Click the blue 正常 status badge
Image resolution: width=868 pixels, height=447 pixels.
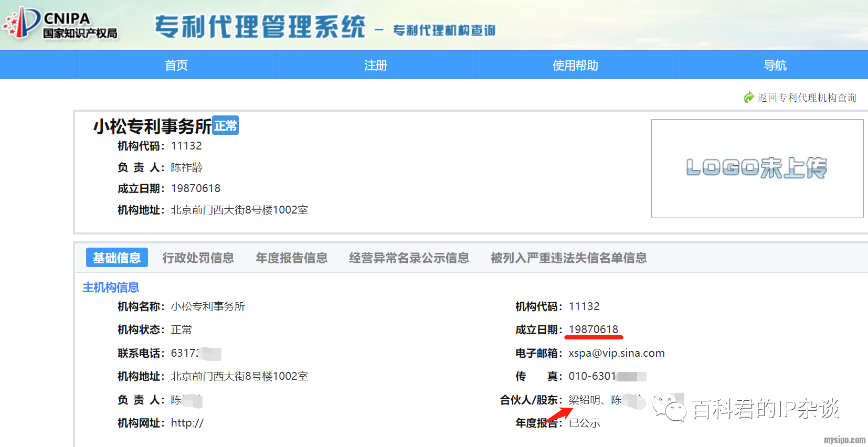(x=226, y=126)
